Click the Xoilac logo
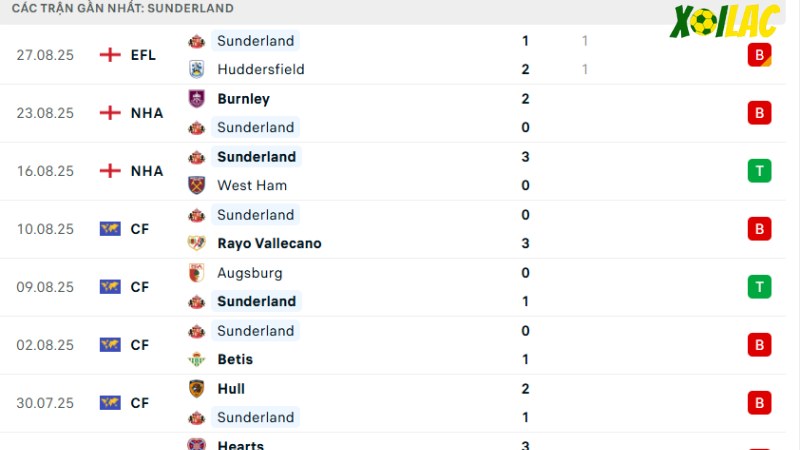 pyautogui.click(x=724, y=22)
